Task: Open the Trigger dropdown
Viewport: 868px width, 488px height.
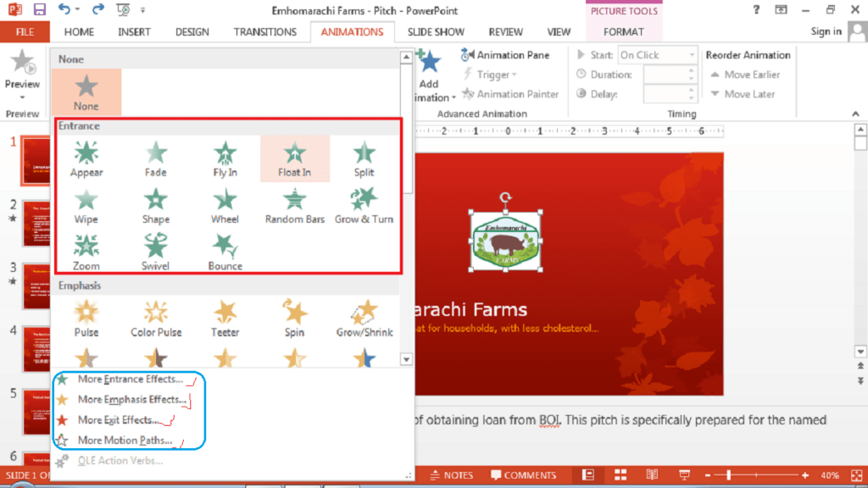Action: click(490, 74)
